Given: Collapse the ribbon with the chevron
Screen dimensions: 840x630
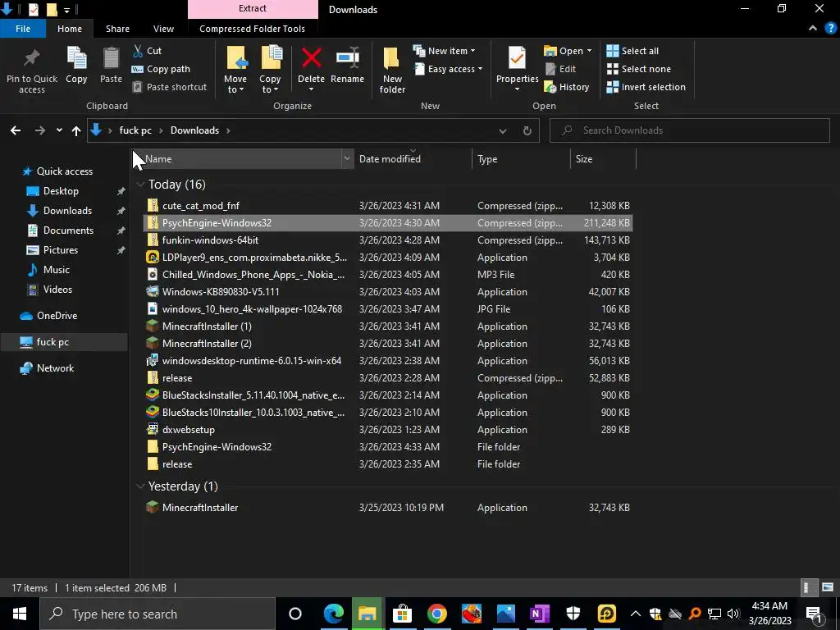Looking at the screenshot, I should pyautogui.click(x=813, y=29).
